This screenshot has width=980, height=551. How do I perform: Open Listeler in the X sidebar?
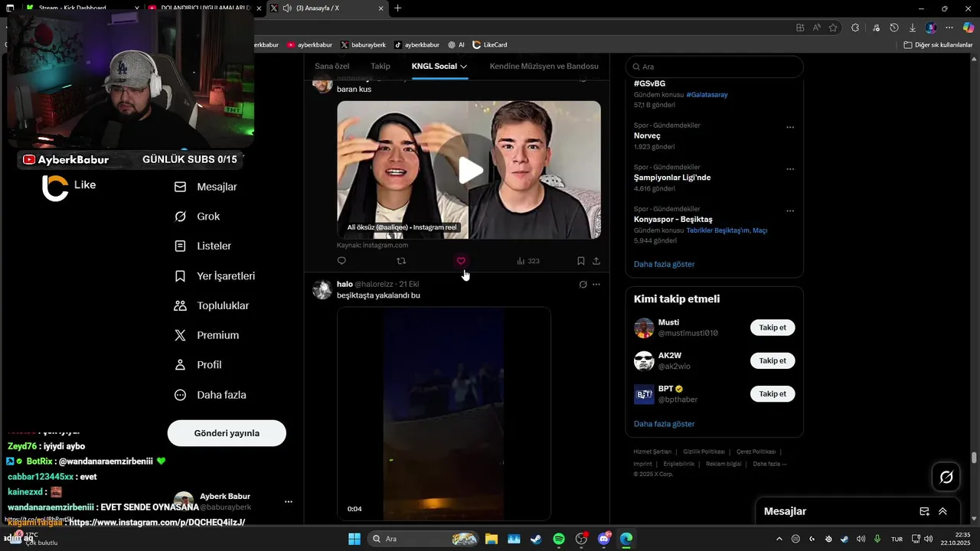203,246
